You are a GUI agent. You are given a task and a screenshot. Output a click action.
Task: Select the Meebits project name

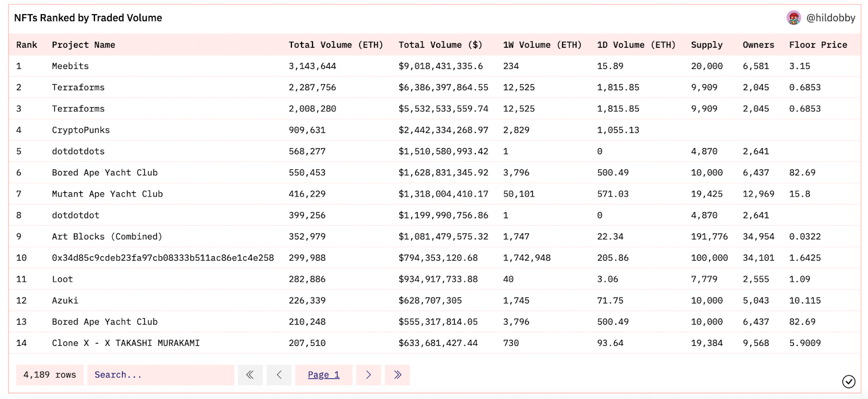pyautogui.click(x=70, y=66)
